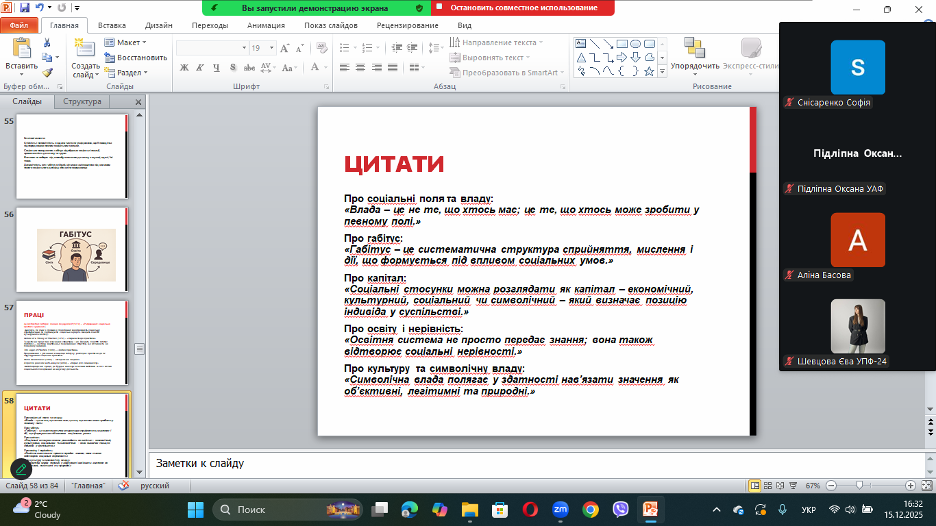
Task: Start slideshow icon in status bar
Action: click(793, 485)
